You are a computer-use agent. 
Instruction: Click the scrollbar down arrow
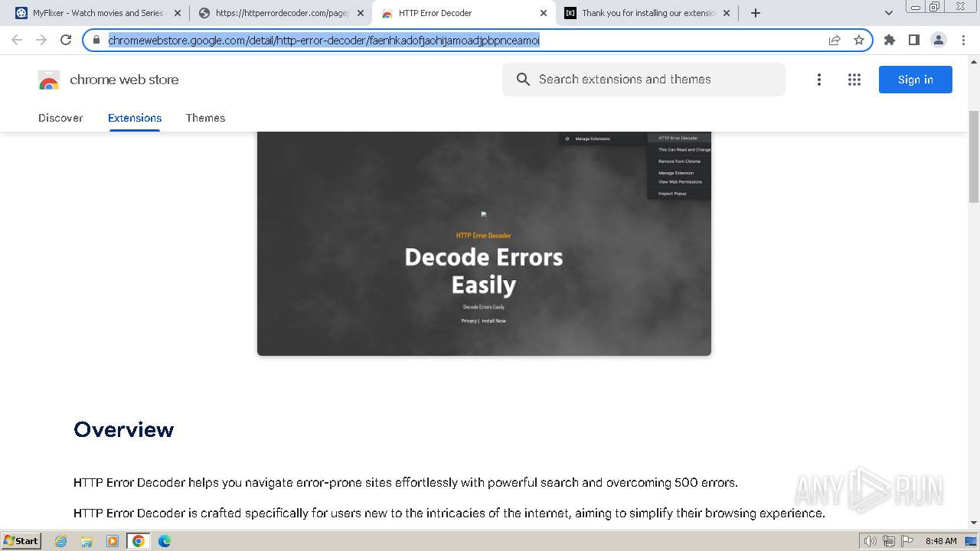click(x=974, y=523)
